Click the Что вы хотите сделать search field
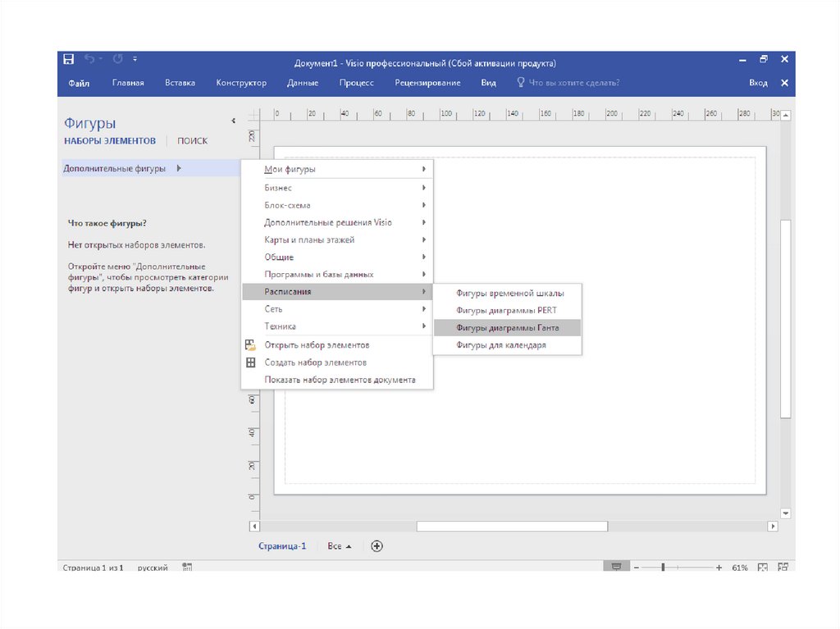 coord(573,83)
